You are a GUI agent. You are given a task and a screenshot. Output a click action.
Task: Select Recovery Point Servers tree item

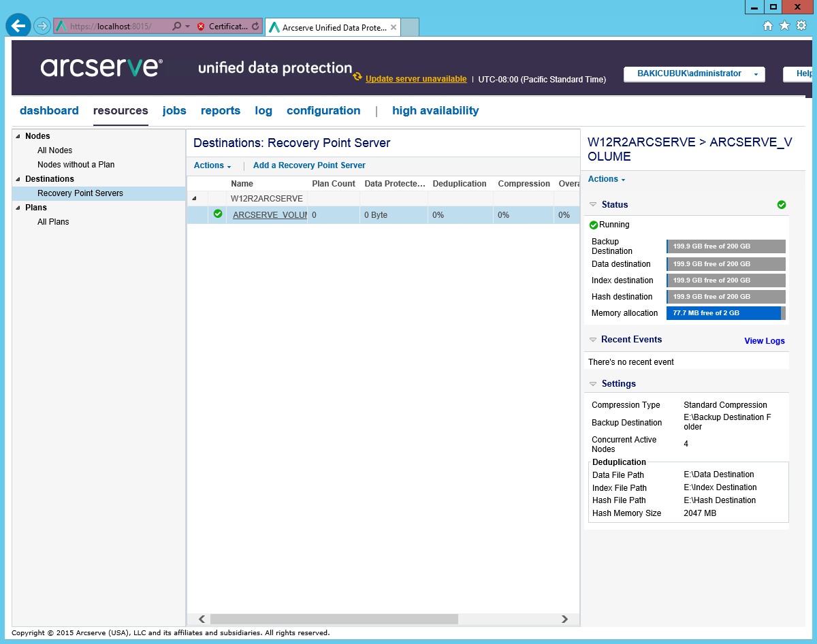[x=80, y=193]
